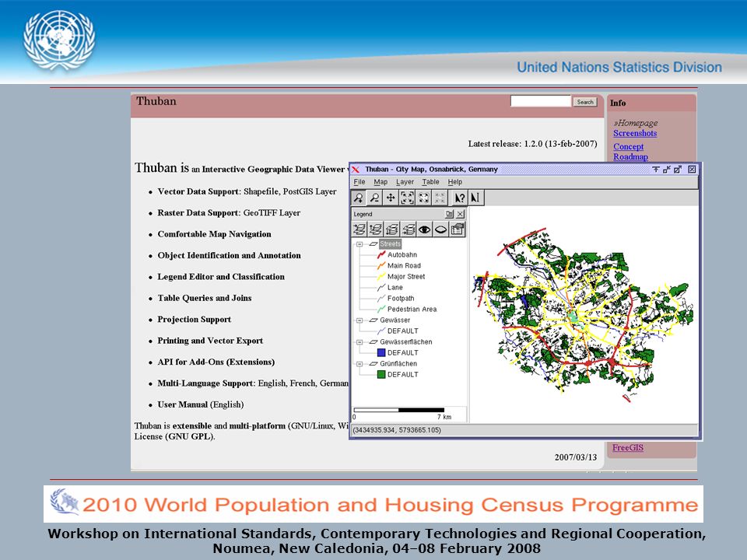747x560 pixels.
Task: Open the Roadmap link in Info sidebar
Action: coord(630,156)
